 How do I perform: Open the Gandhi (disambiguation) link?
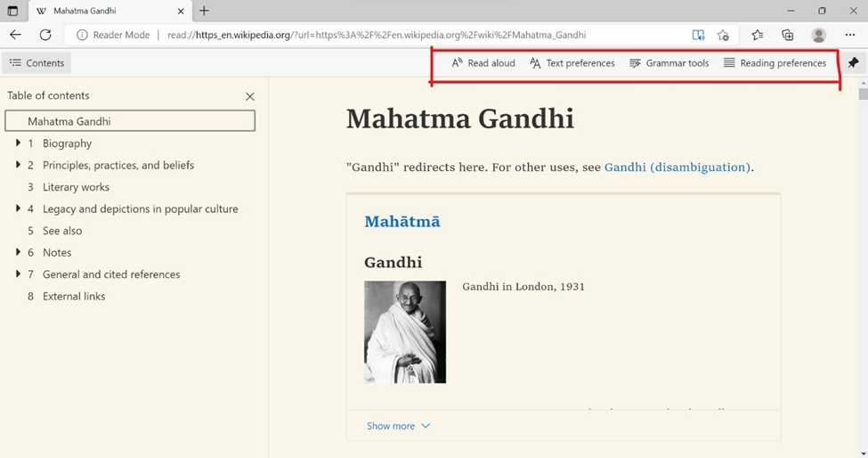677,168
